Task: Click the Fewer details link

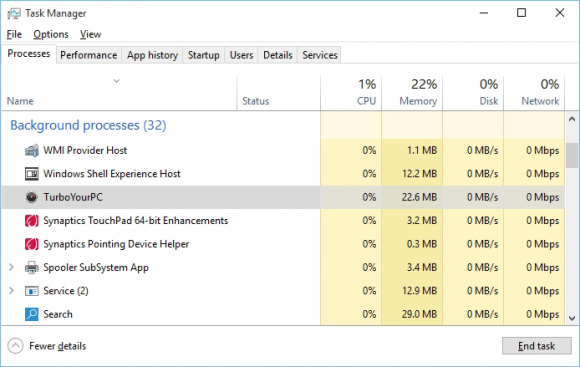Action: [58, 346]
